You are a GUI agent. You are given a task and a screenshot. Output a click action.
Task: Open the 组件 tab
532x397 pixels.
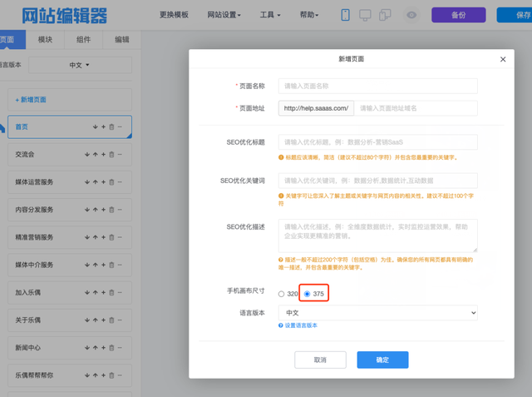point(83,40)
